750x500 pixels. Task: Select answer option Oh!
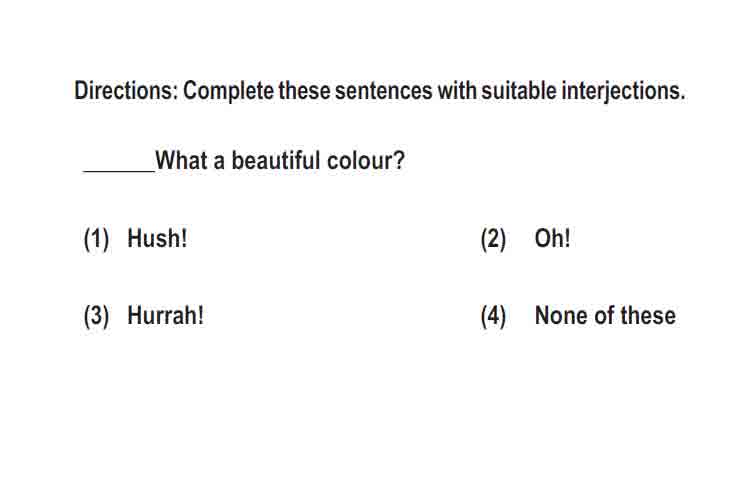552,238
